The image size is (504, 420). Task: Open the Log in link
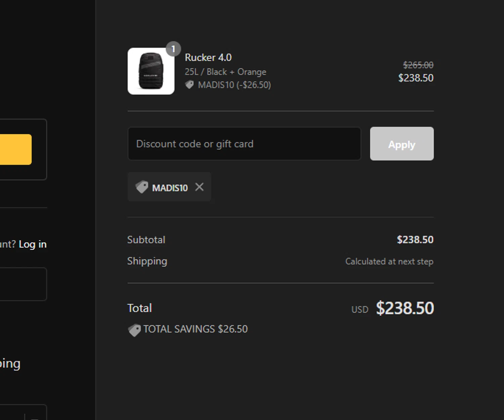(33, 244)
